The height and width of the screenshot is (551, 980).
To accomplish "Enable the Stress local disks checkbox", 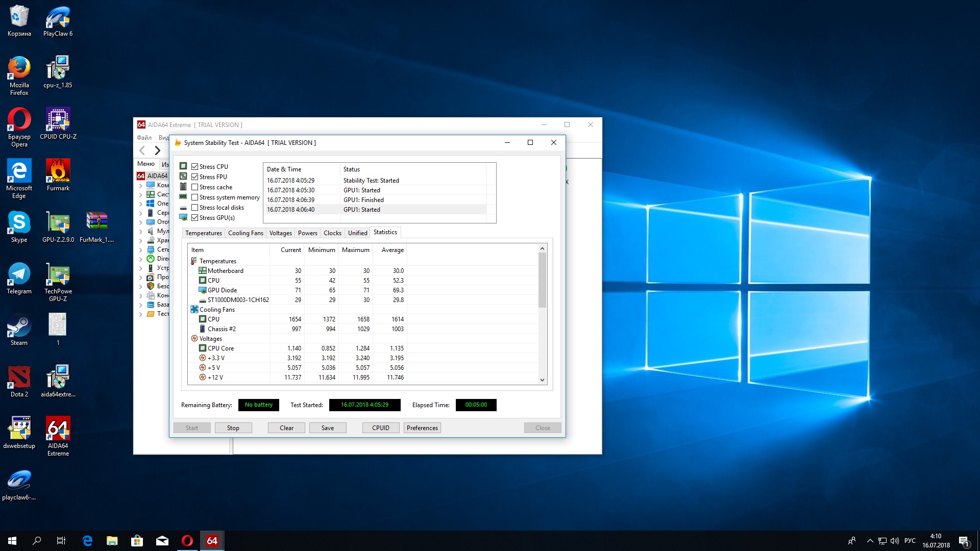I will tap(194, 208).
